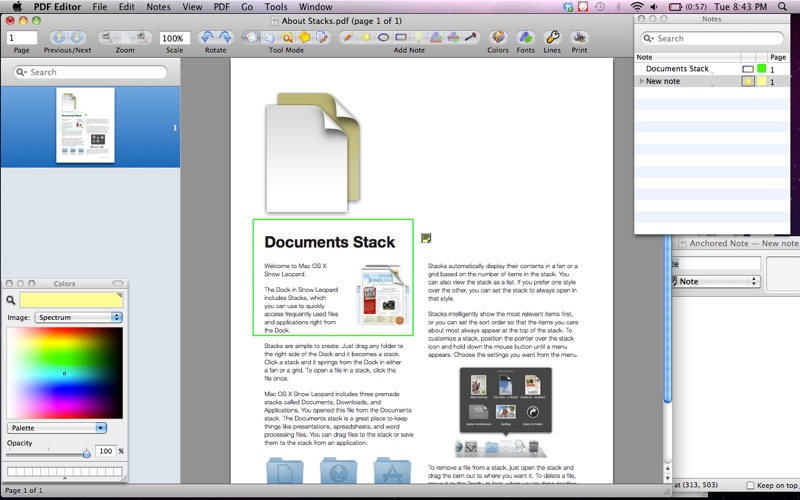Click the Opacity slider knob
Viewport: 800px width, 500px height.
[87, 453]
